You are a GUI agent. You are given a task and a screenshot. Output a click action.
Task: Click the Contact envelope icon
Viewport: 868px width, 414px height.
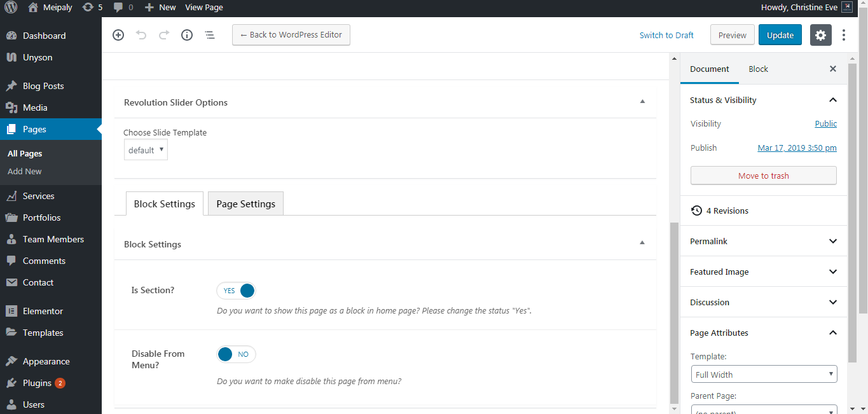[x=11, y=282]
